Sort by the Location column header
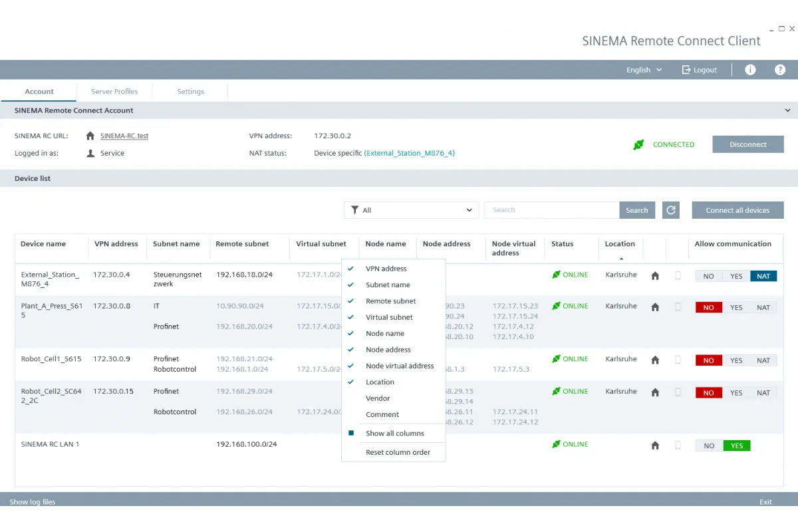798x532 pixels. [x=620, y=244]
